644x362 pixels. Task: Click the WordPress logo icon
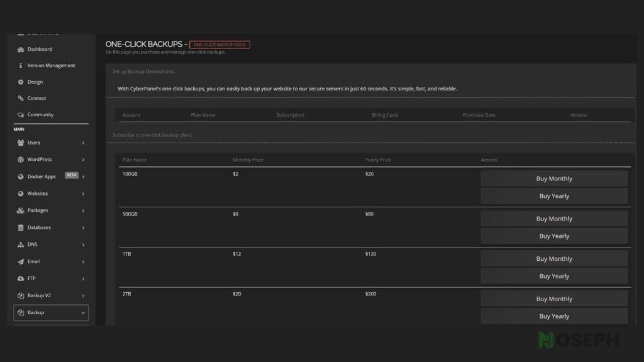[21, 160]
